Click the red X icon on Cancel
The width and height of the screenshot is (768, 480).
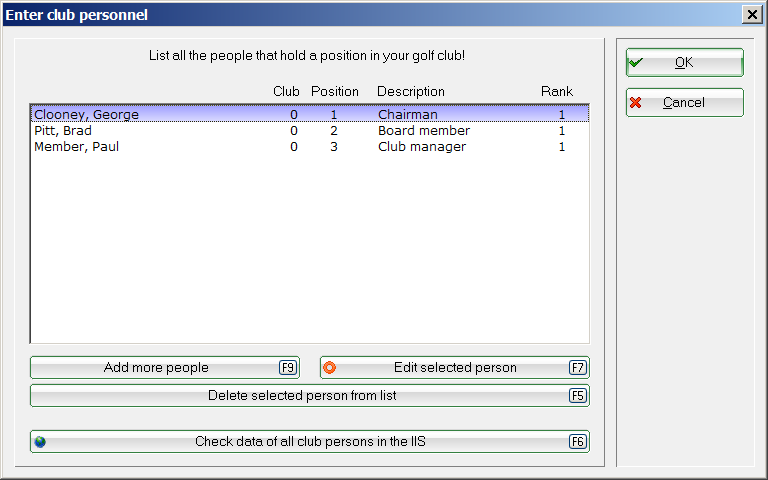point(636,102)
